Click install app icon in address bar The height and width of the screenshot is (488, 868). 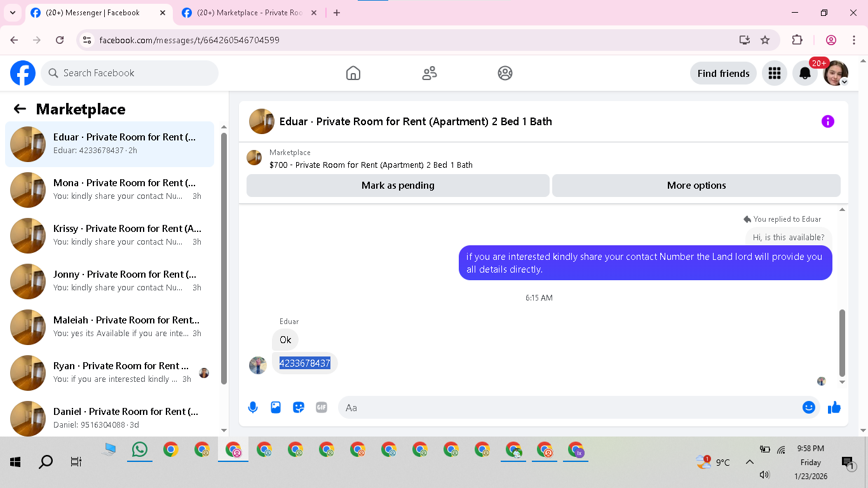pos(745,40)
